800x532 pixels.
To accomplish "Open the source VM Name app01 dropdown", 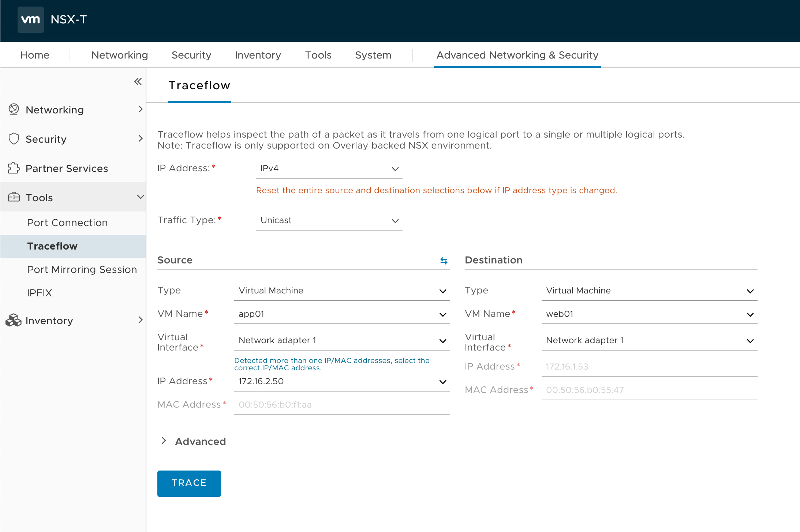I will pyautogui.click(x=342, y=314).
